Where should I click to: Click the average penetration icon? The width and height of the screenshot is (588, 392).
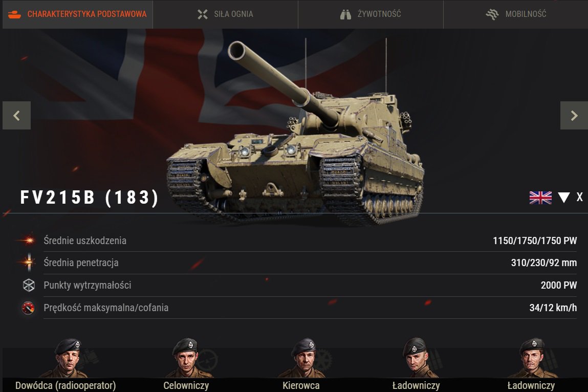click(29, 263)
